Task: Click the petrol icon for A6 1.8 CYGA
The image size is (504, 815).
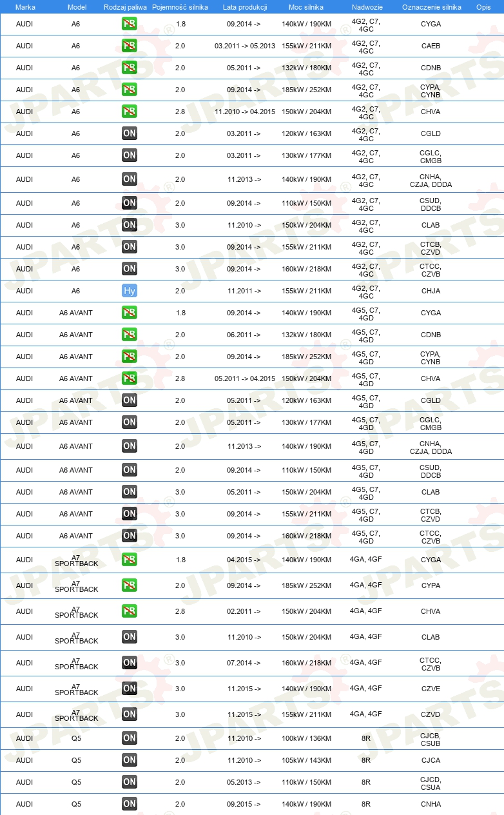Action: [x=130, y=24]
